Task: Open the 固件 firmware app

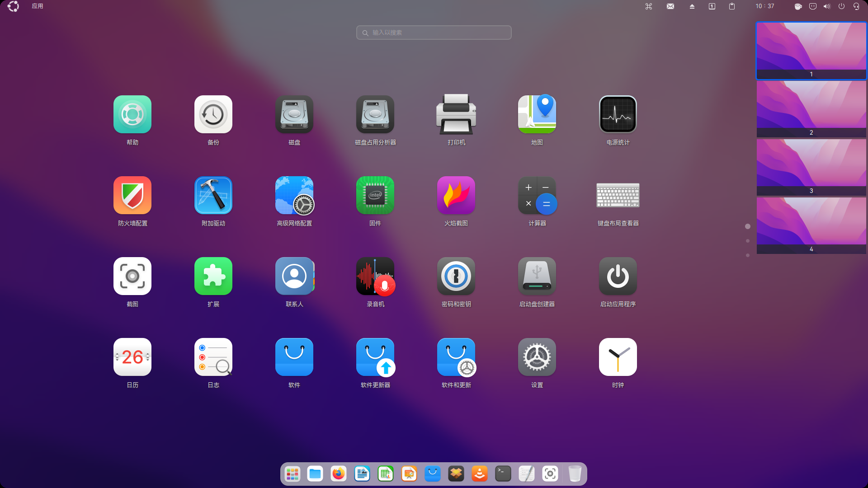Action: pyautogui.click(x=375, y=195)
